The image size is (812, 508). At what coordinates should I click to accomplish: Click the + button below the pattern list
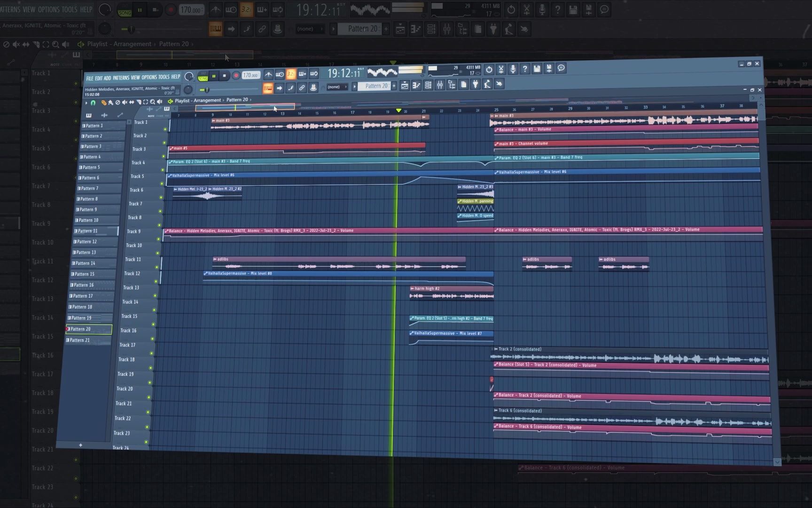pyautogui.click(x=80, y=445)
